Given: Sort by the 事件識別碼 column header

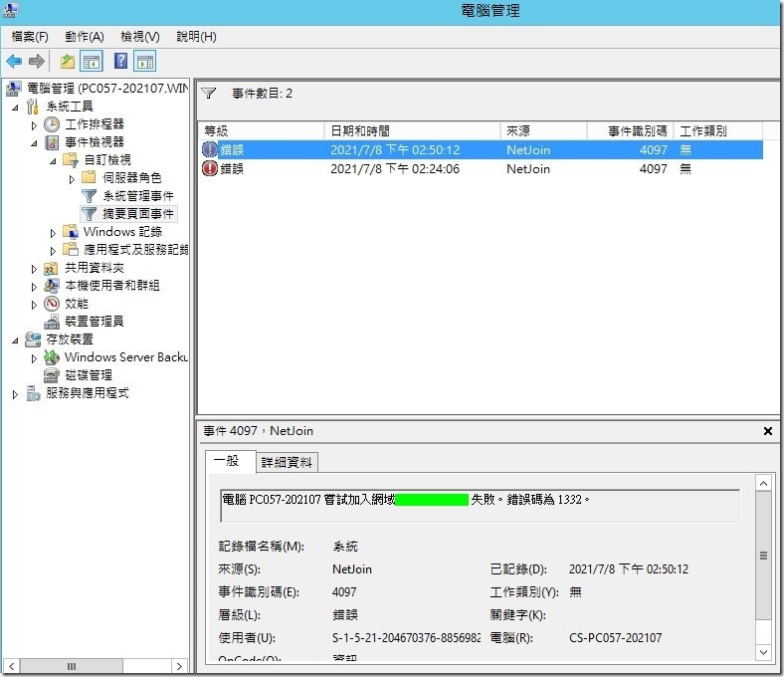Looking at the screenshot, I should pyautogui.click(x=631, y=131).
